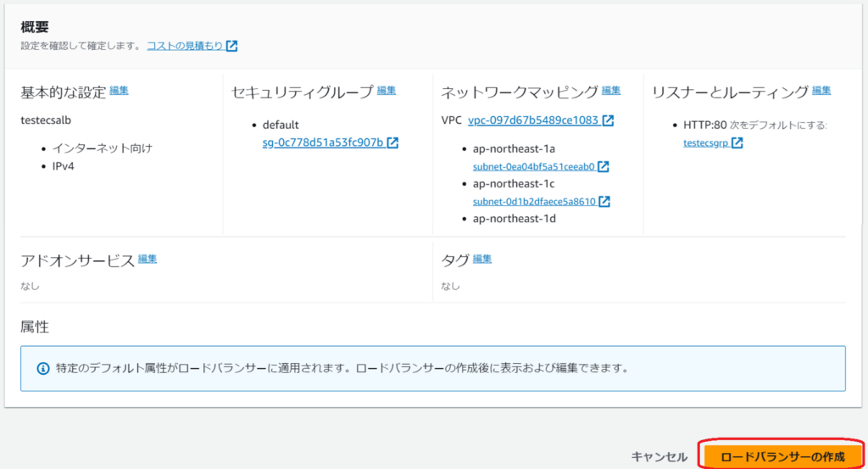868x469 pixels.
Task: Edit 基本的な設定 section
Action: (x=119, y=91)
